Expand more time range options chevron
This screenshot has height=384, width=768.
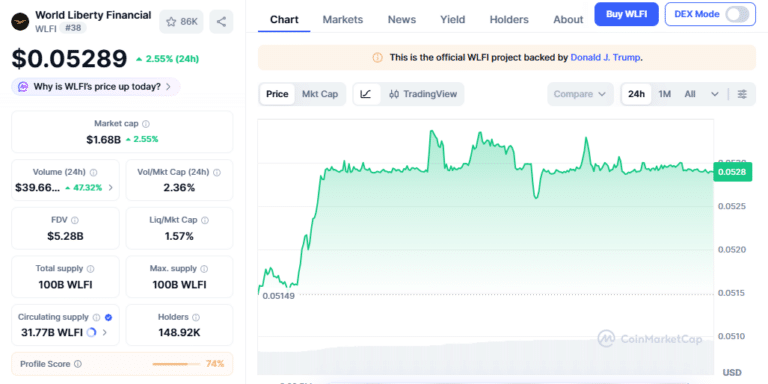point(715,94)
